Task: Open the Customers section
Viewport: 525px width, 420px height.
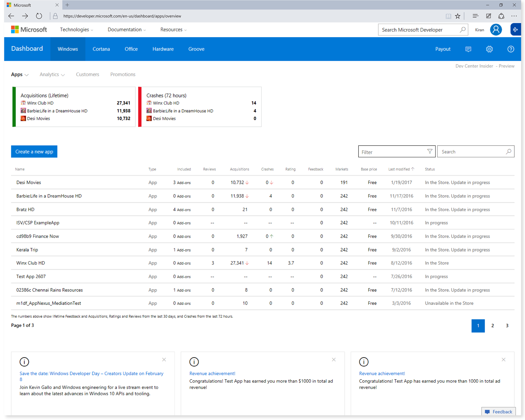Action: click(x=87, y=74)
